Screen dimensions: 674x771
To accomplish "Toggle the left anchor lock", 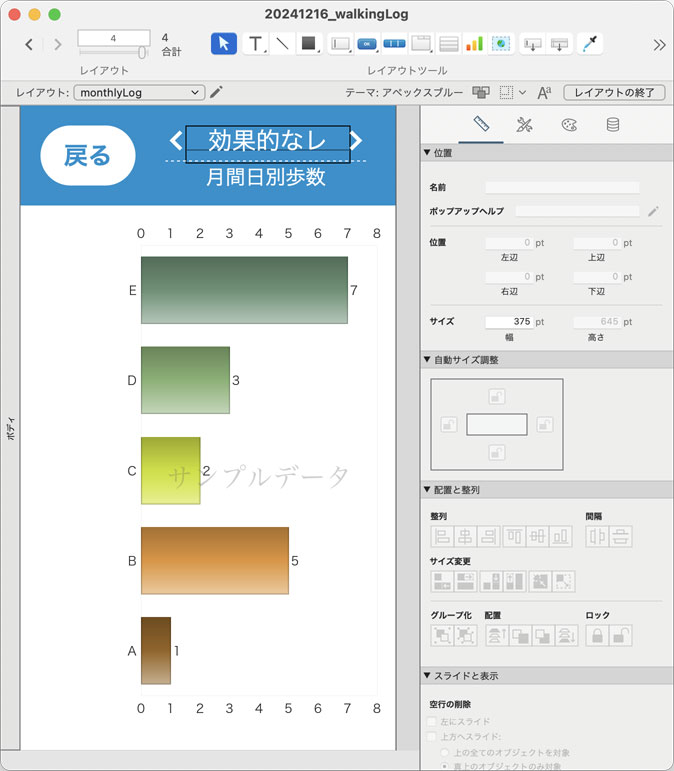I will coord(449,424).
